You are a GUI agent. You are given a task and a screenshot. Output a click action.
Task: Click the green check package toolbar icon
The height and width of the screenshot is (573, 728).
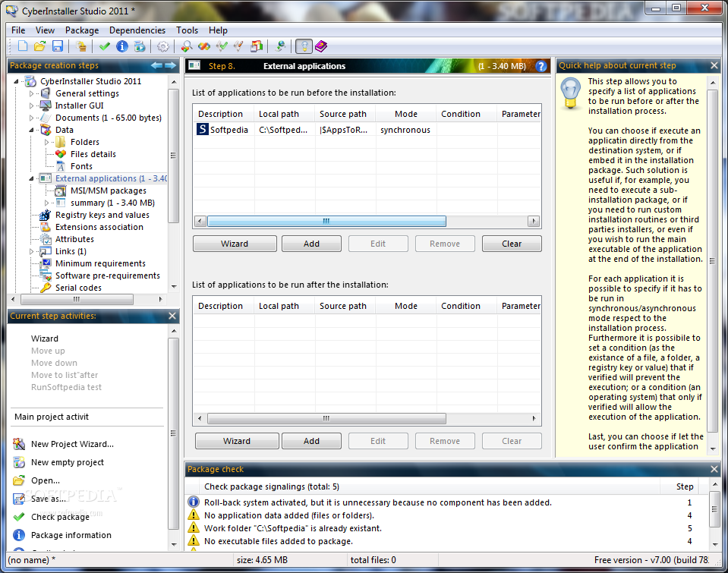[x=105, y=46]
